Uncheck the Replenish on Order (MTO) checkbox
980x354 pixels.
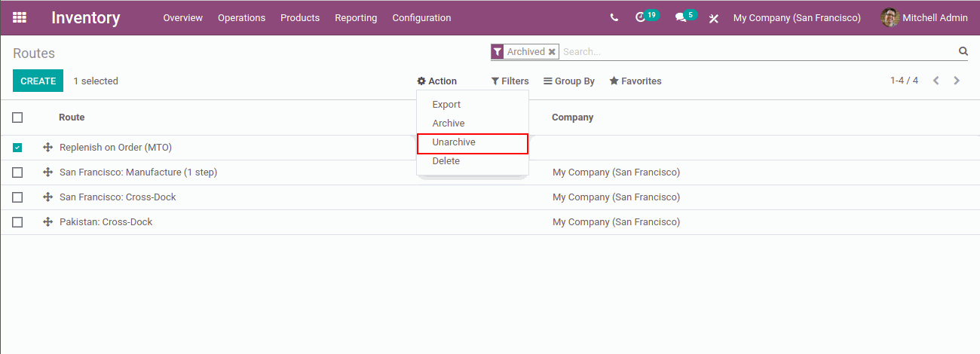[17, 148]
